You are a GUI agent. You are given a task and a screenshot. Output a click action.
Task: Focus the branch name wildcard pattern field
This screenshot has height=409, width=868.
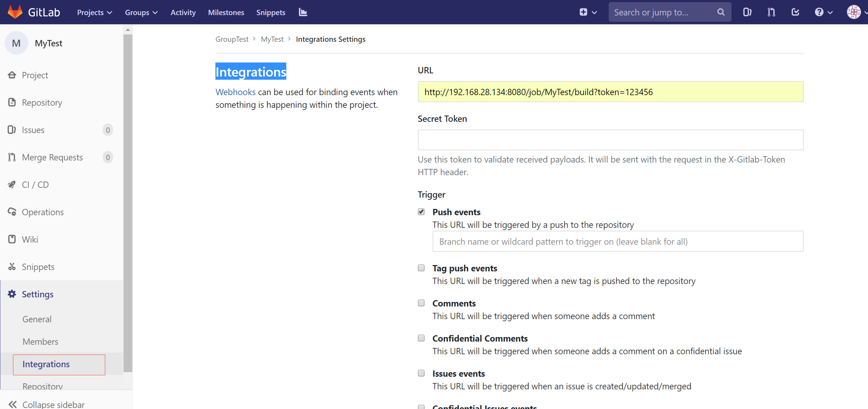pyautogui.click(x=618, y=242)
